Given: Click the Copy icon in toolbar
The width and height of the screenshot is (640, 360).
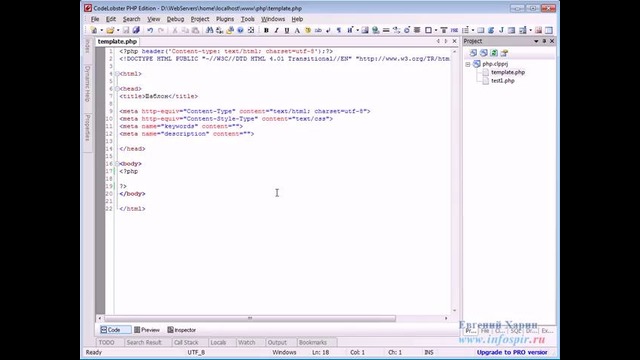Looking at the screenshot, I should tap(185, 30).
